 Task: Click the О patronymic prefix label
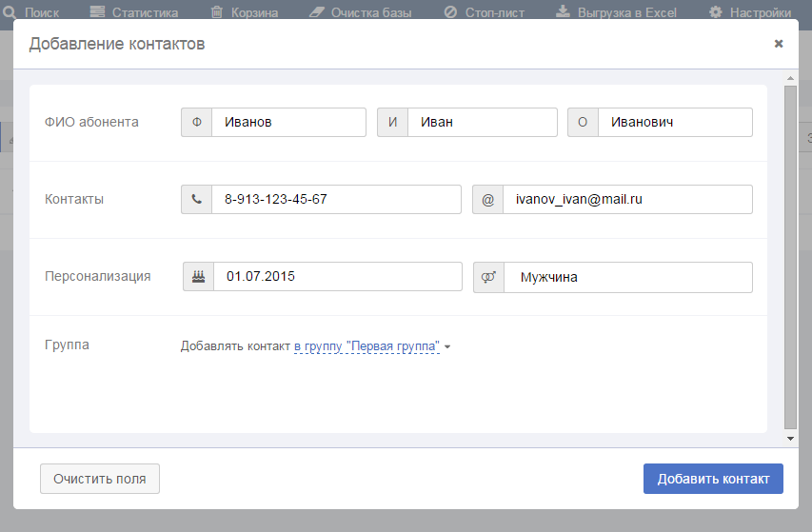[x=583, y=122]
